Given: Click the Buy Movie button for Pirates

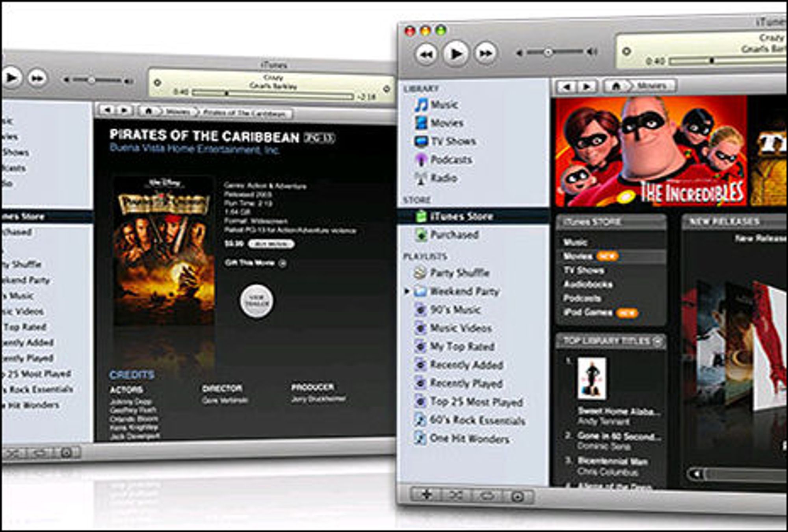Looking at the screenshot, I should coord(271,244).
